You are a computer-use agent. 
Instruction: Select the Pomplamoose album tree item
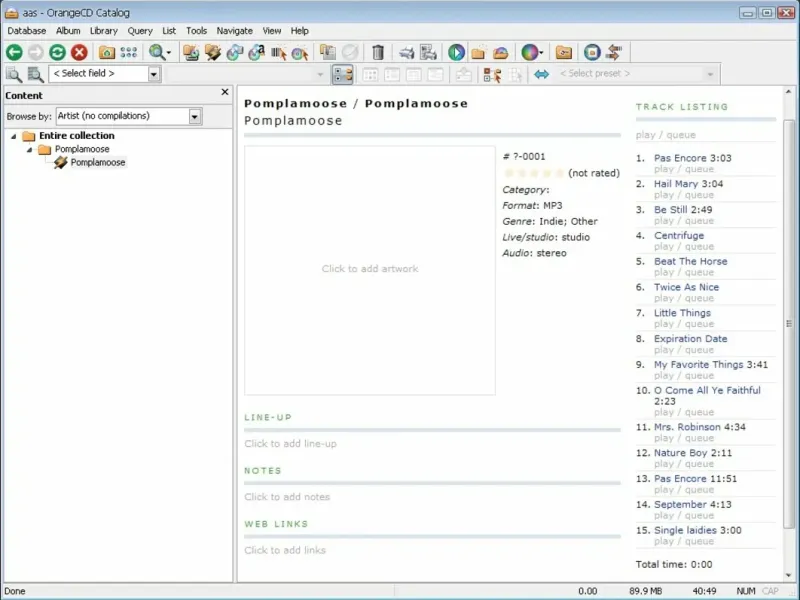[x=97, y=162]
